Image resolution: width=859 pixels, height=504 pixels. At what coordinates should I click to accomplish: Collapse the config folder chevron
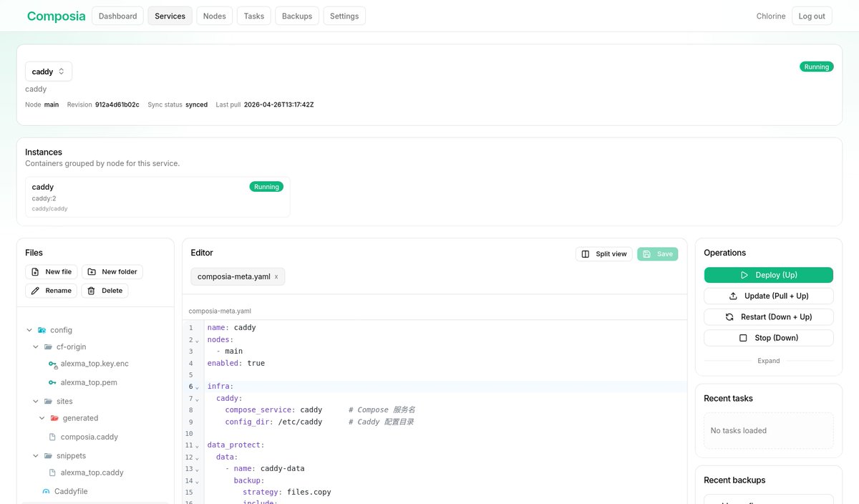[x=29, y=330]
